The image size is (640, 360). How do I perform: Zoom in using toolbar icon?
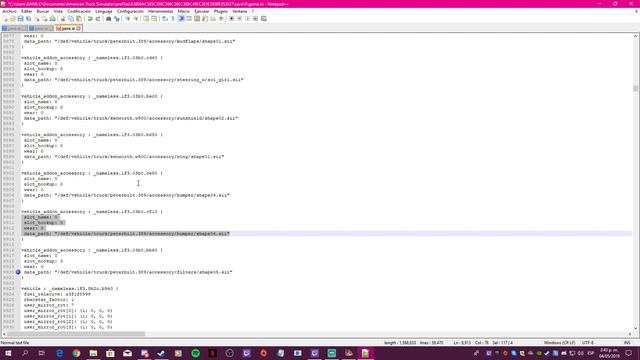127,19
